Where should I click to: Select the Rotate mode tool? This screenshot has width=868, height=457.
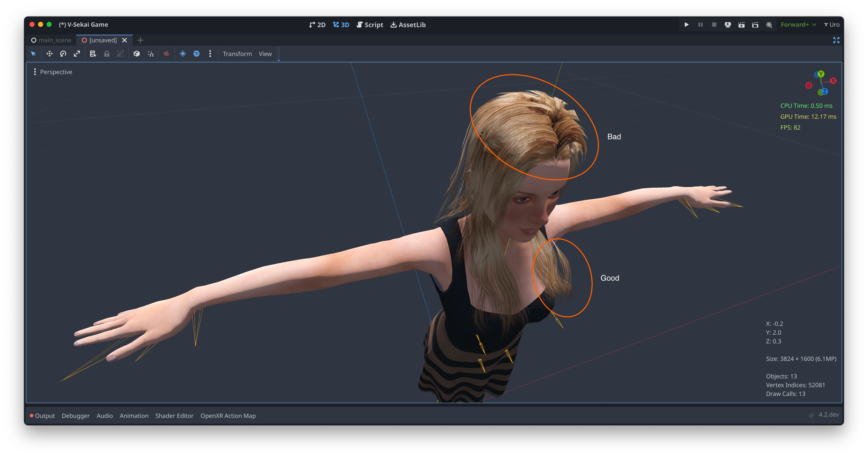(x=63, y=54)
